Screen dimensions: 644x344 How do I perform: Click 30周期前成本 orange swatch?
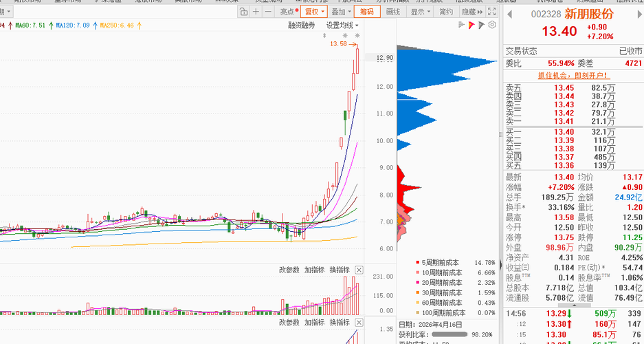point(418,292)
